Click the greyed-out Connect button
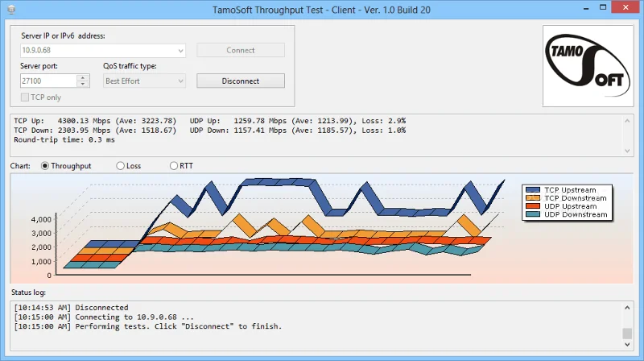 (241, 50)
